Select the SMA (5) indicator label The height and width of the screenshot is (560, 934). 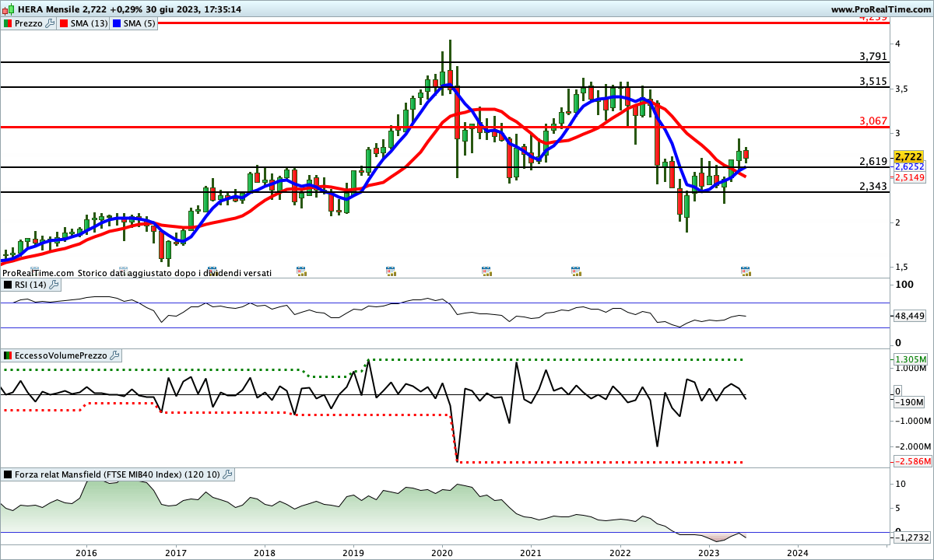click(141, 23)
